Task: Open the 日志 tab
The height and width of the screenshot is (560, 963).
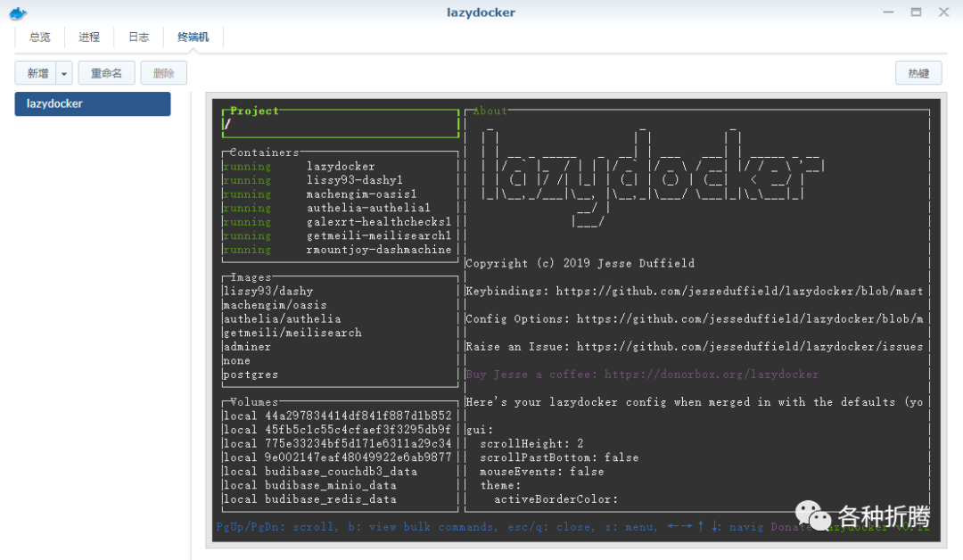Action: point(138,37)
